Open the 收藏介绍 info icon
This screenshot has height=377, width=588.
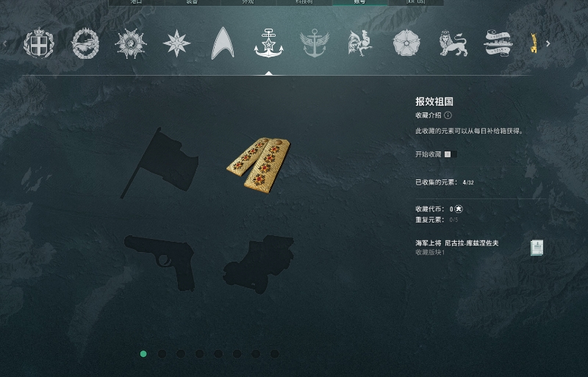[x=448, y=115]
